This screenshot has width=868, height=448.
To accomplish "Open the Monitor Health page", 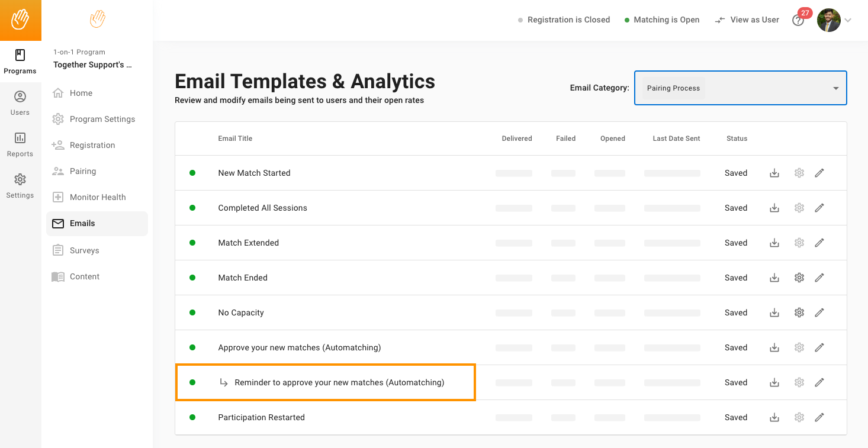I will pos(97,197).
